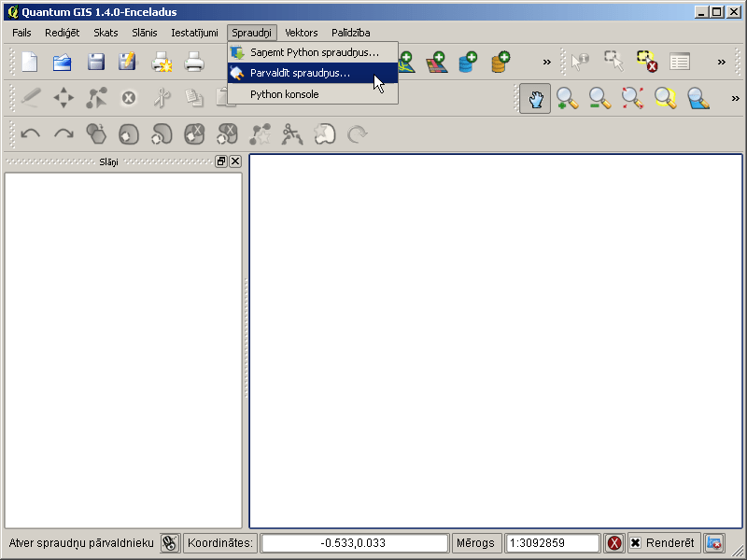Click the Redo arrow icon

[63, 134]
